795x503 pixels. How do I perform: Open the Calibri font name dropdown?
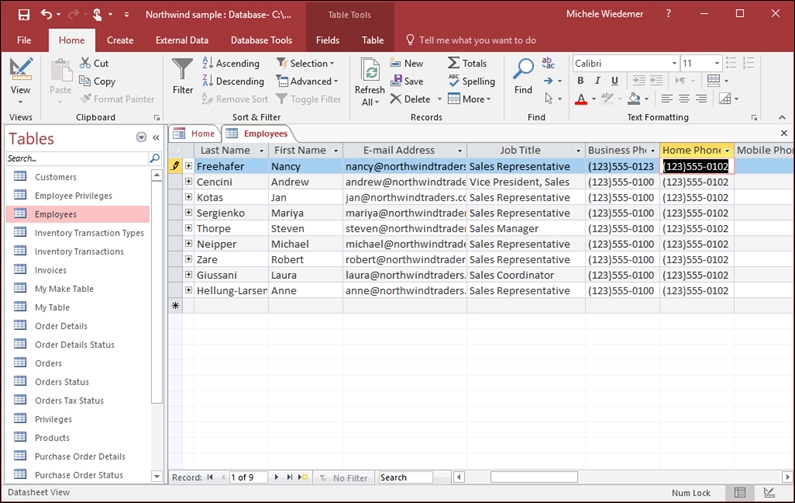pyautogui.click(x=674, y=63)
